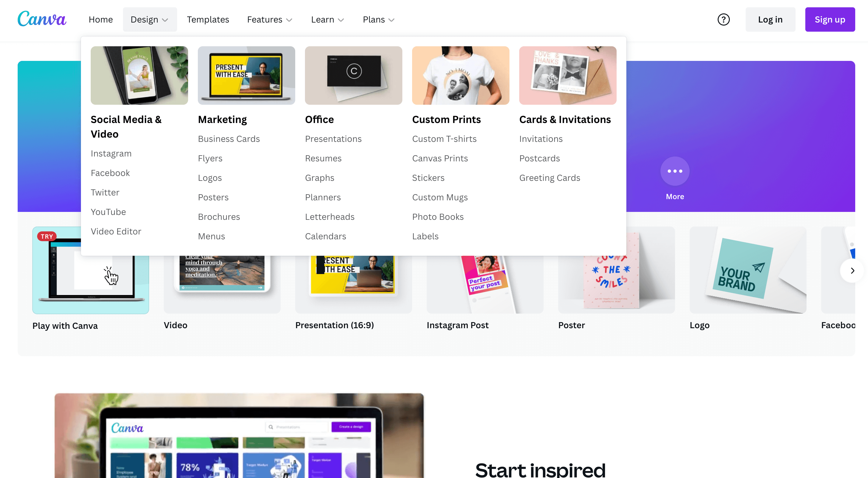868x478 pixels.
Task: Select the Video Editor tool icon
Action: click(x=115, y=230)
